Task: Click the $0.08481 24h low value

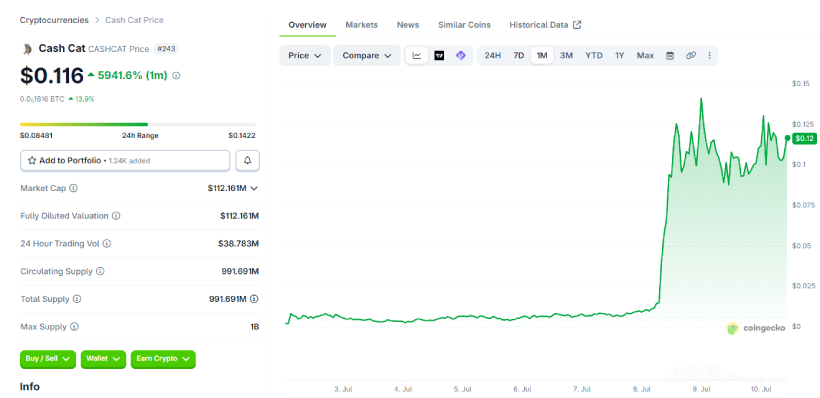Action: point(36,135)
